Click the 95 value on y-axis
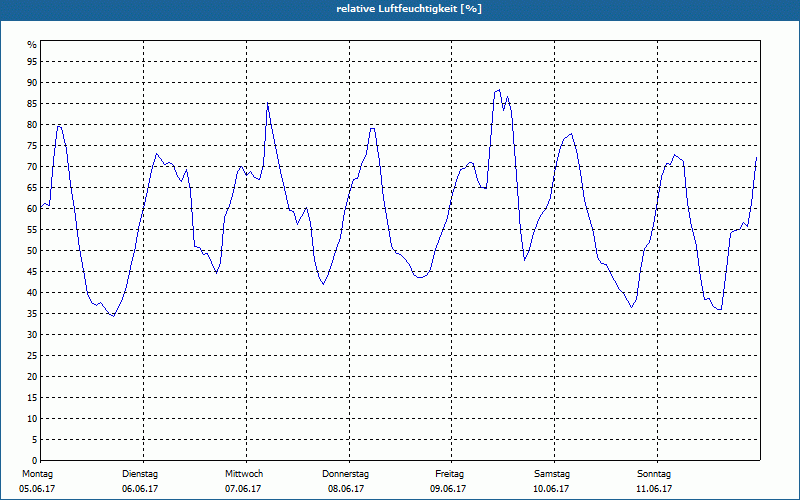Viewport: 800px width, 500px height. coord(32,62)
